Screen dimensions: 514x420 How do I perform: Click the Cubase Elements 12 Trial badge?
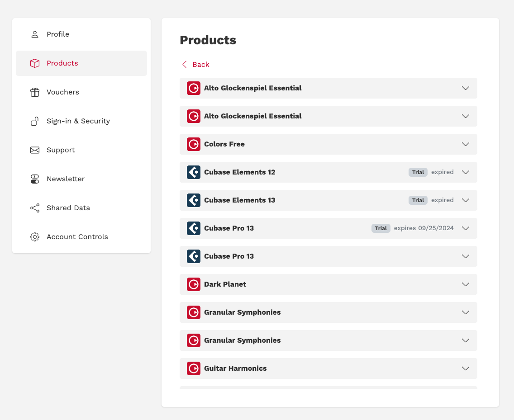418,172
